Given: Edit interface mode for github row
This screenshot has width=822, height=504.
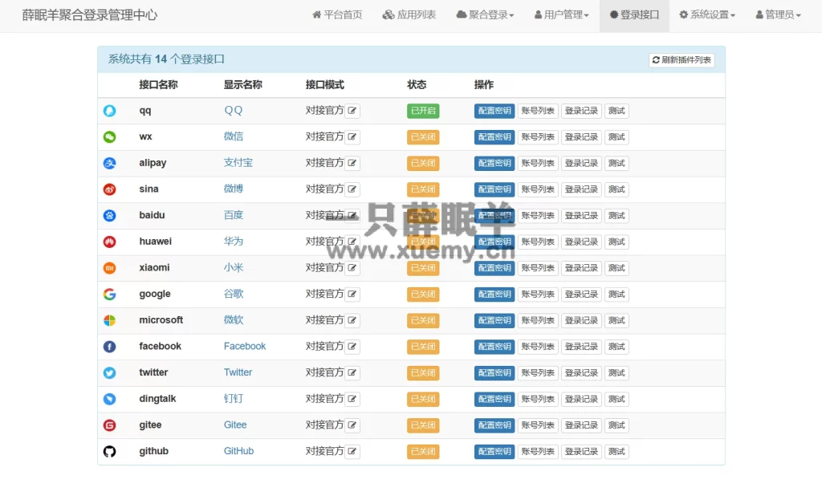Looking at the screenshot, I should coord(352,451).
